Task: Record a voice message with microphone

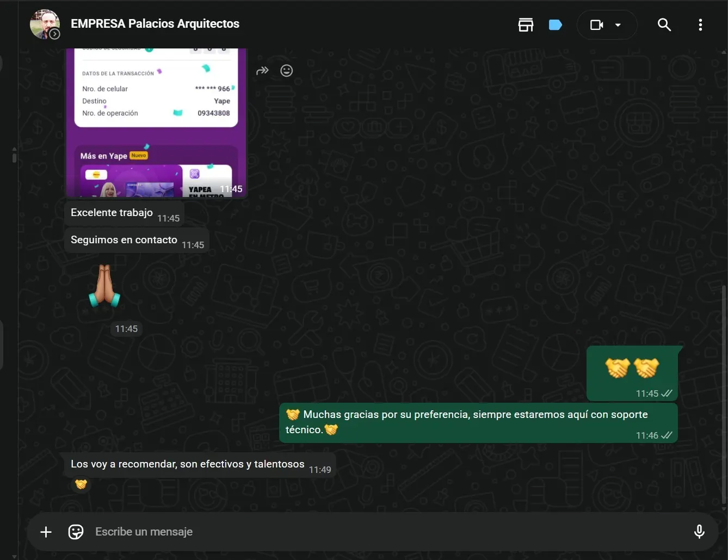Action: [699, 532]
